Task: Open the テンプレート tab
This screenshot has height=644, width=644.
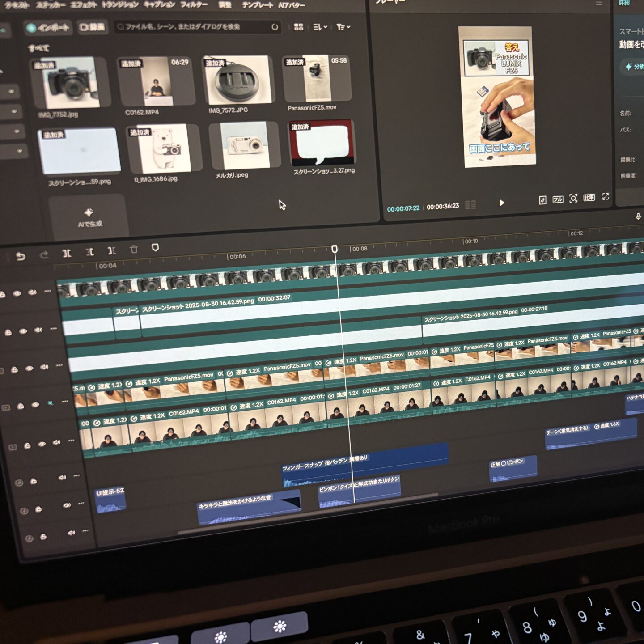Action: pyautogui.click(x=258, y=5)
